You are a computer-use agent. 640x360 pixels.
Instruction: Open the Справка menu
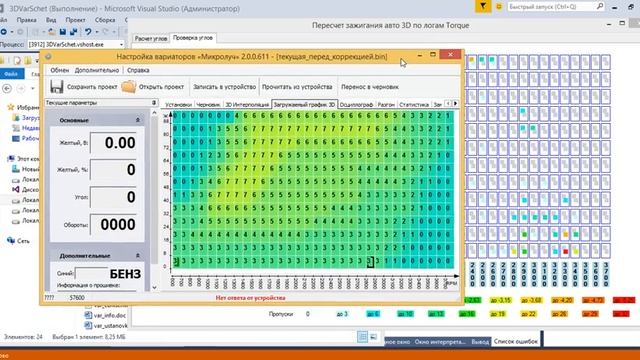pos(138,70)
